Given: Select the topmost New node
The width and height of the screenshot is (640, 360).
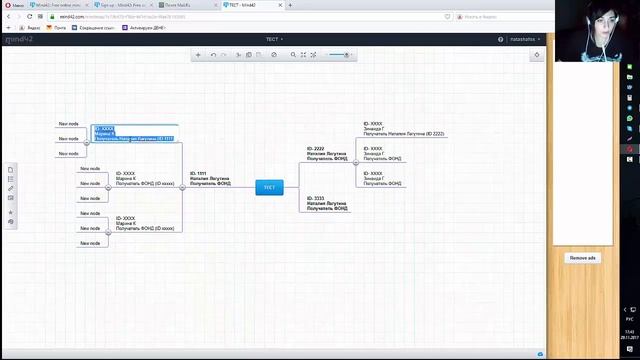Looking at the screenshot, I should 69,124.
